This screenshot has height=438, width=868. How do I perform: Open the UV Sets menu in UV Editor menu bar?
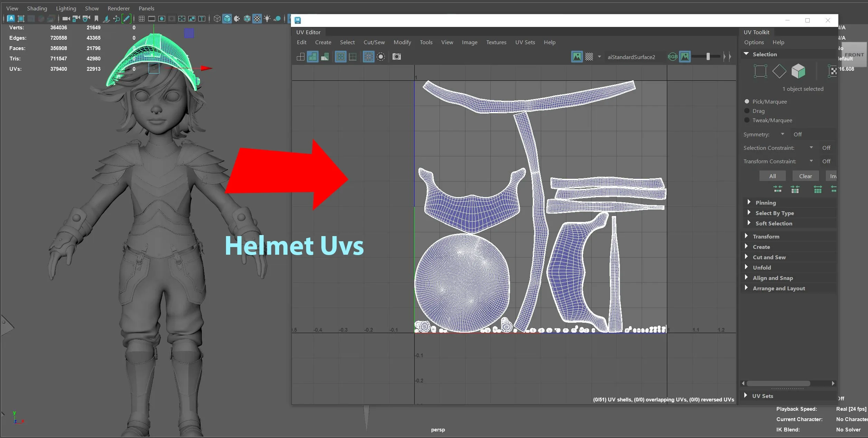525,42
